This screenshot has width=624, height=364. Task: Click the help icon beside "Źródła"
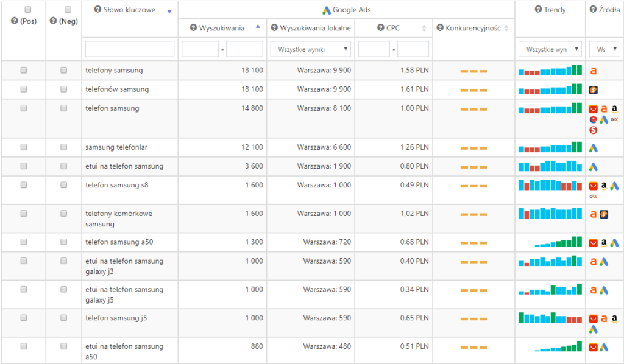tap(594, 9)
